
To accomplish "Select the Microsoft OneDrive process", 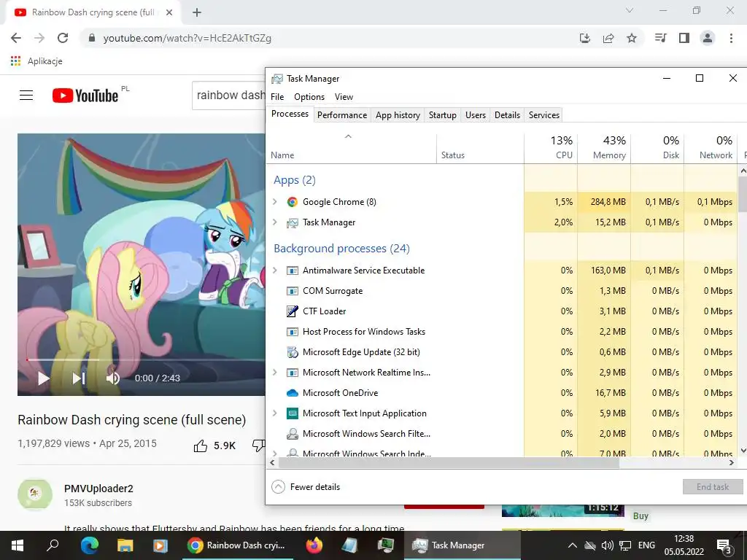I will click(x=503, y=393).
